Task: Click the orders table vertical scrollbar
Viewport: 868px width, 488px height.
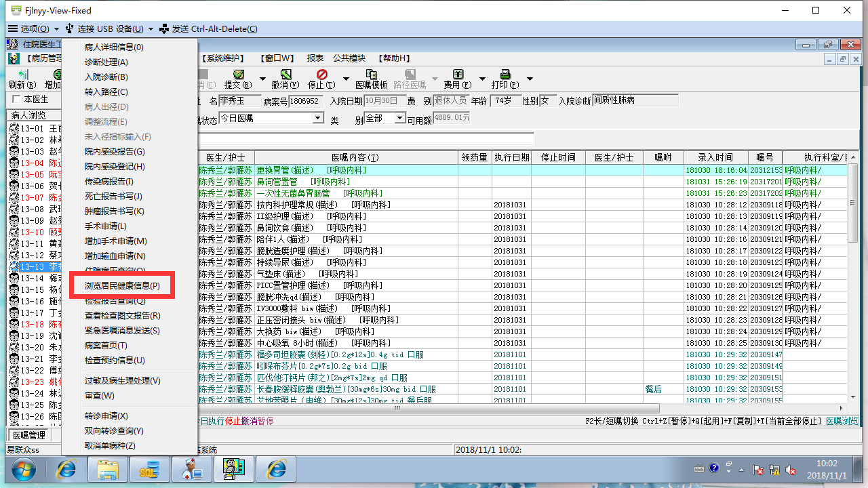Action: coord(852,278)
